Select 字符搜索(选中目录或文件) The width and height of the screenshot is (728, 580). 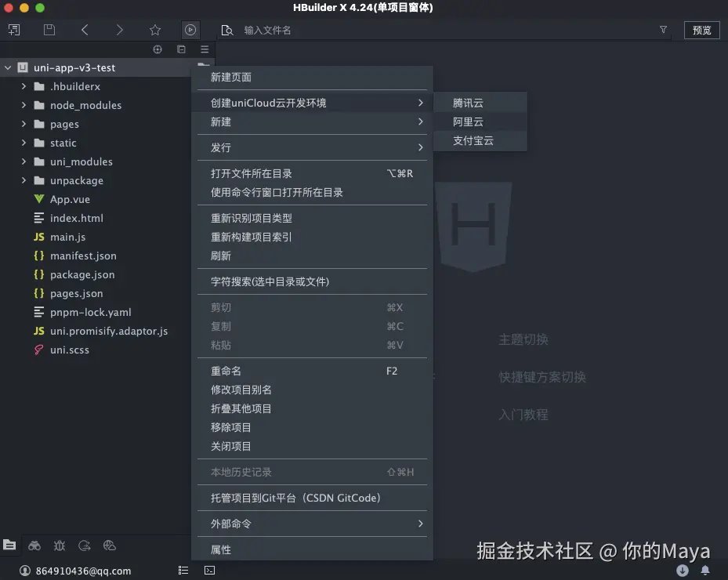[312, 281]
